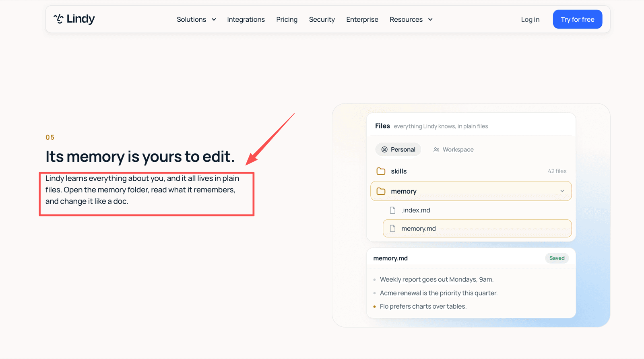Open the Pricing page

(x=287, y=19)
